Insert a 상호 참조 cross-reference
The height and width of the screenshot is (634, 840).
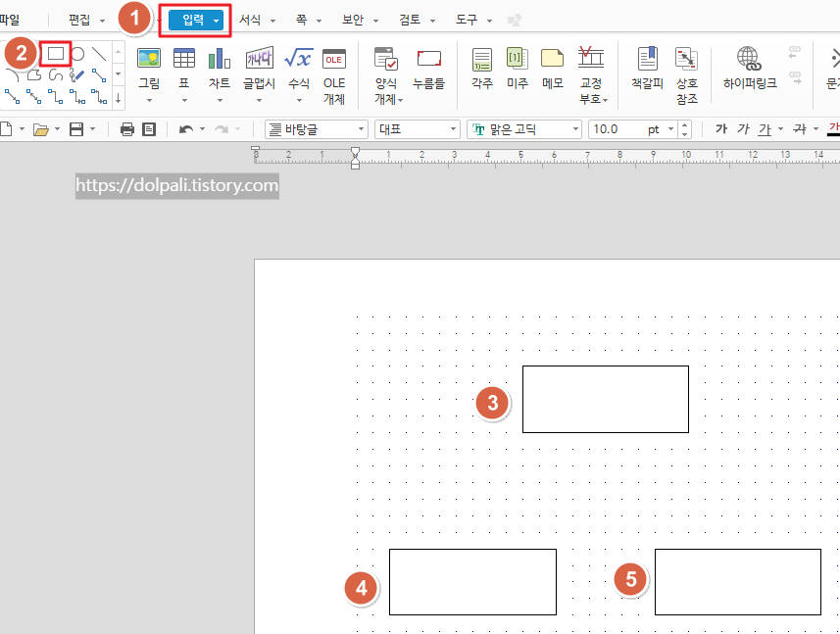(x=687, y=76)
